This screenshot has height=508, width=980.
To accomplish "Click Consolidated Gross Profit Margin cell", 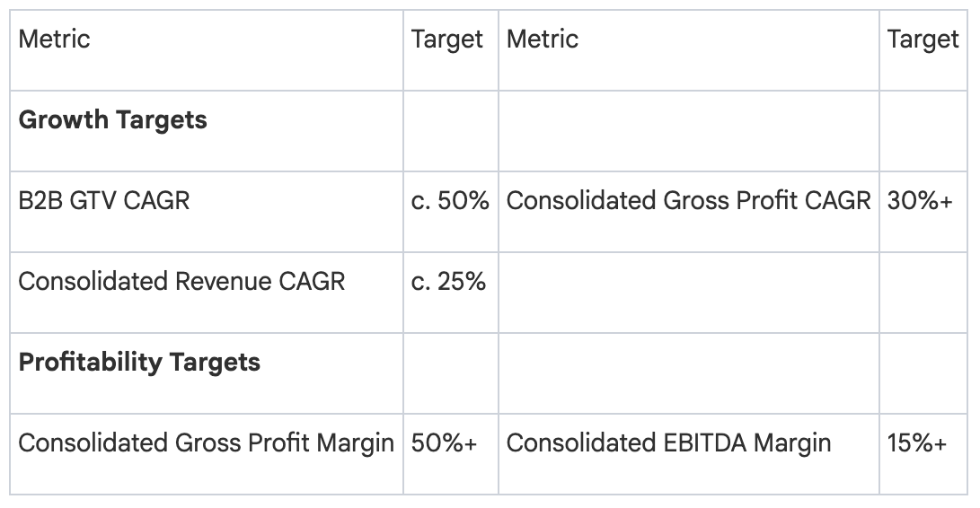I will tap(206, 443).
